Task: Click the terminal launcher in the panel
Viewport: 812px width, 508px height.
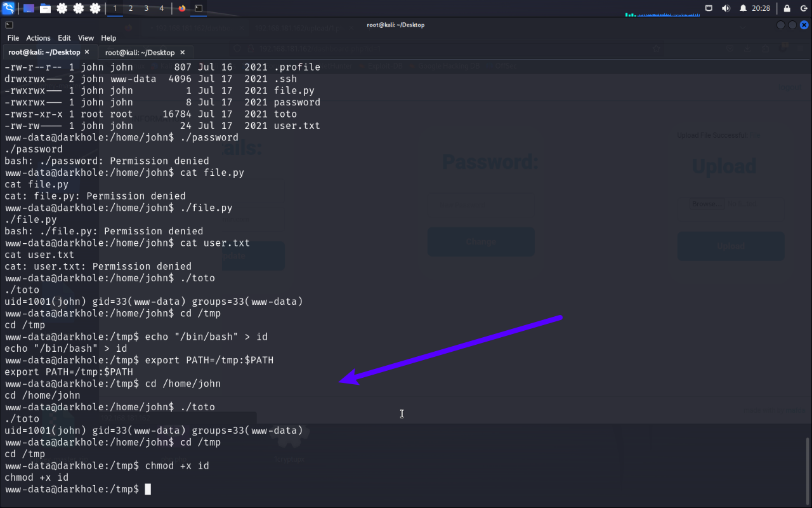Action: click(x=199, y=8)
